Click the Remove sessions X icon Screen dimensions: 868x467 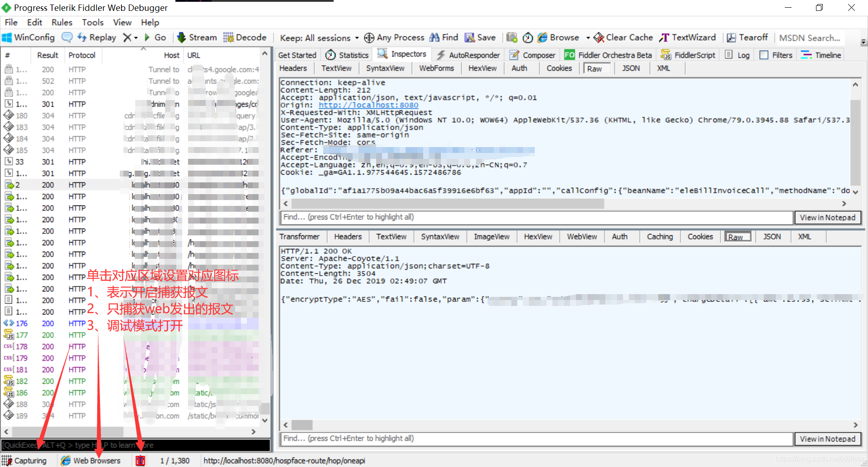tap(127, 38)
